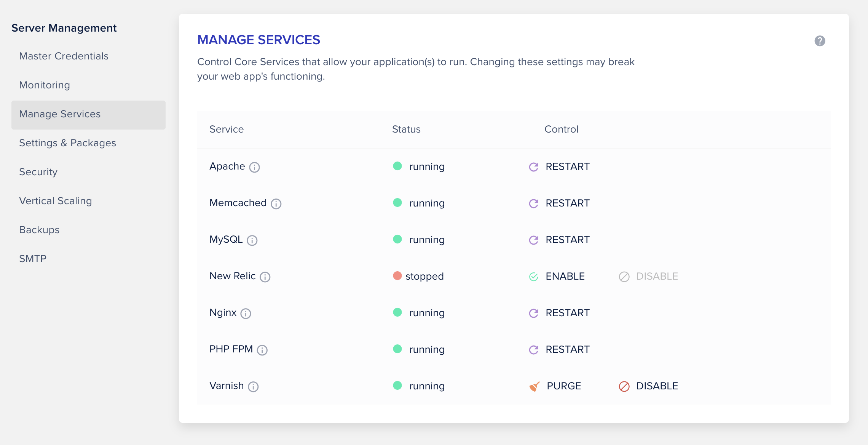Click Memcached info icon
The width and height of the screenshot is (868, 445).
tap(276, 204)
